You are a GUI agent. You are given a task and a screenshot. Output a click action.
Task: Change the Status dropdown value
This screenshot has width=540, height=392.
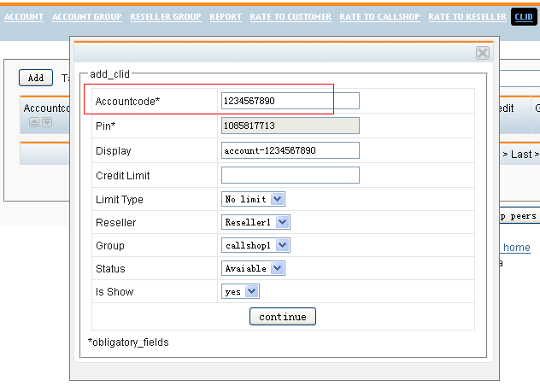pos(252,268)
